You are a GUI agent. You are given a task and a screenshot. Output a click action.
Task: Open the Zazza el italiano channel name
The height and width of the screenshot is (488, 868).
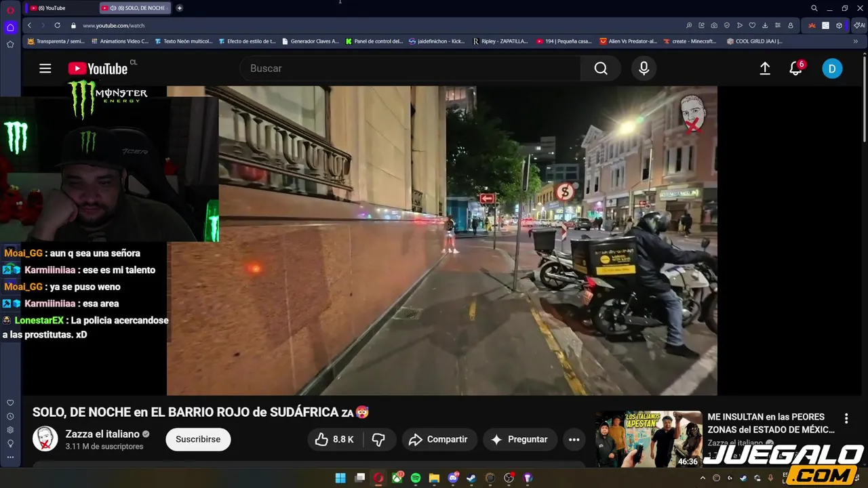pyautogui.click(x=102, y=434)
